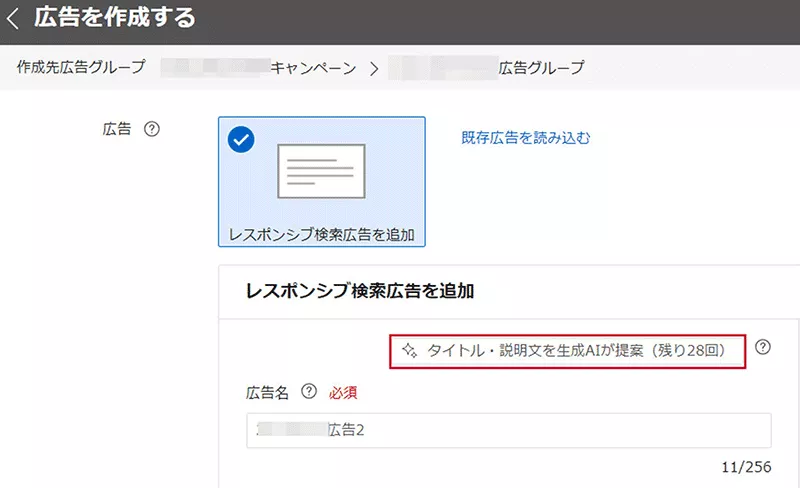Open the キャンペーン breadcrumb item
800x488 pixels.
(x=312, y=68)
